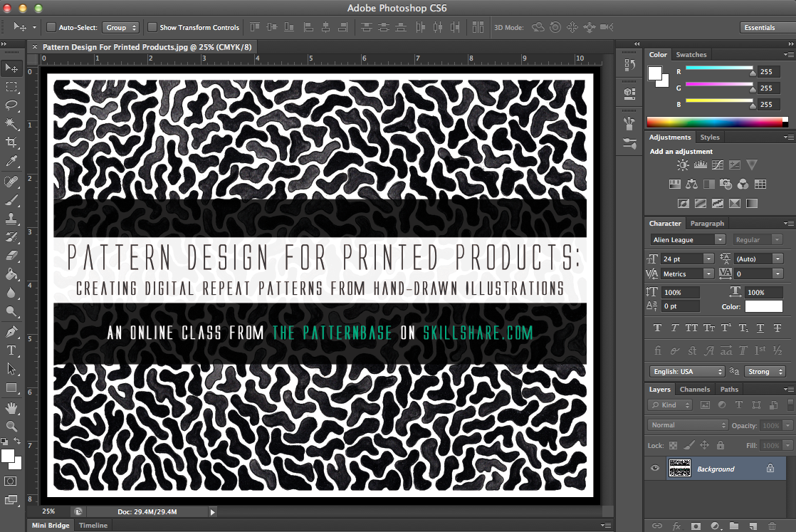Select the Magic Wand tool
The image size is (796, 532).
pyautogui.click(x=11, y=124)
